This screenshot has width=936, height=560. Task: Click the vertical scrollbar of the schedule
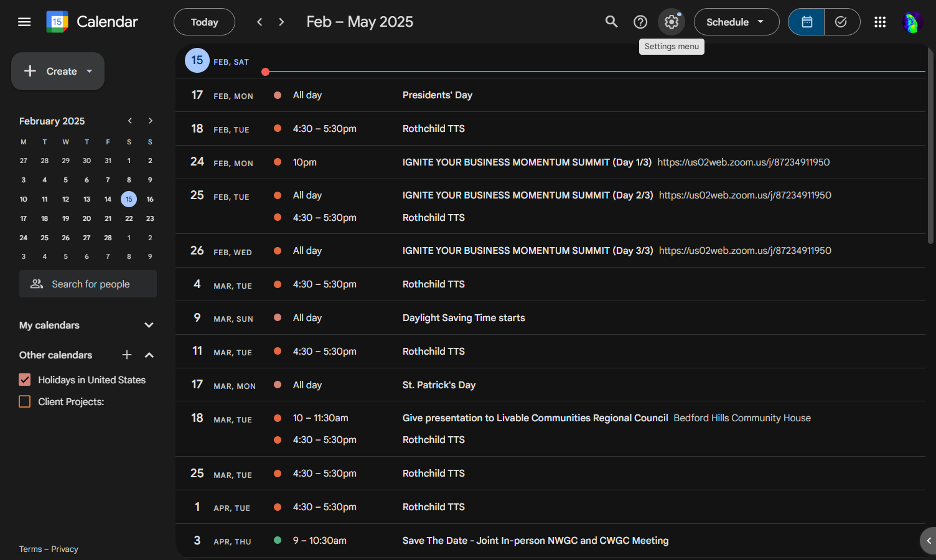[930, 146]
